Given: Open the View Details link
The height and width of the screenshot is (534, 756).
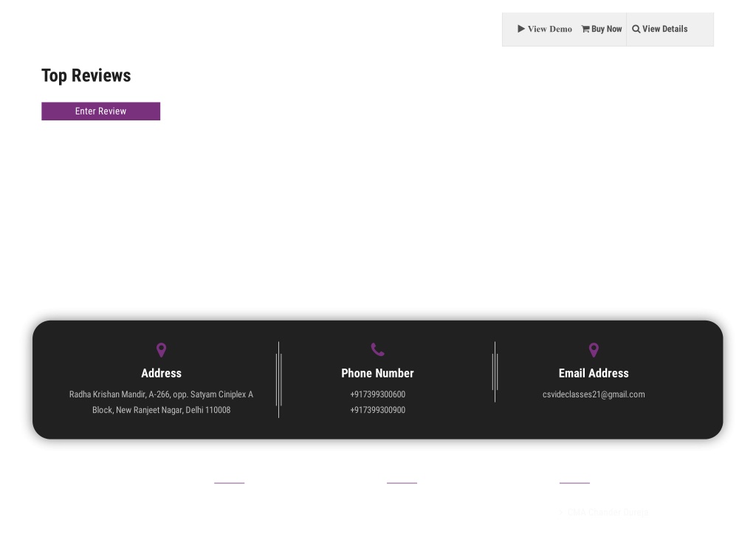Looking at the screenshot, I should (659, 29).
